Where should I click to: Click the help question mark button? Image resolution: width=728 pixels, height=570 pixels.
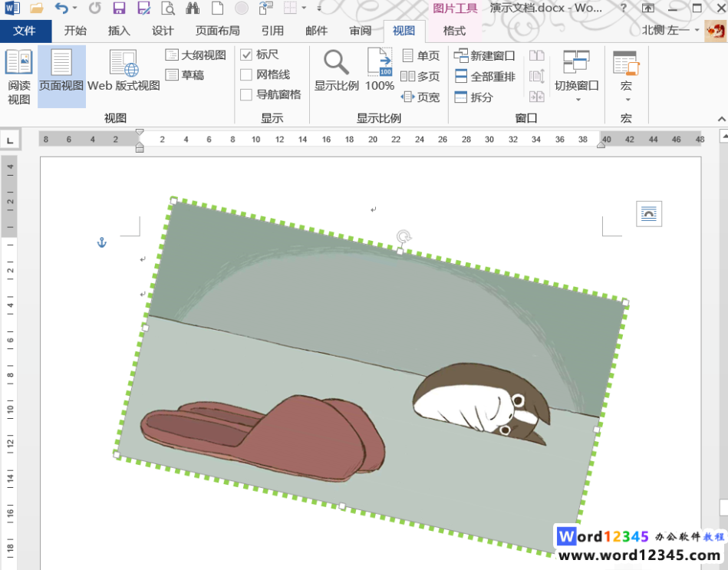tap(624, 8)
